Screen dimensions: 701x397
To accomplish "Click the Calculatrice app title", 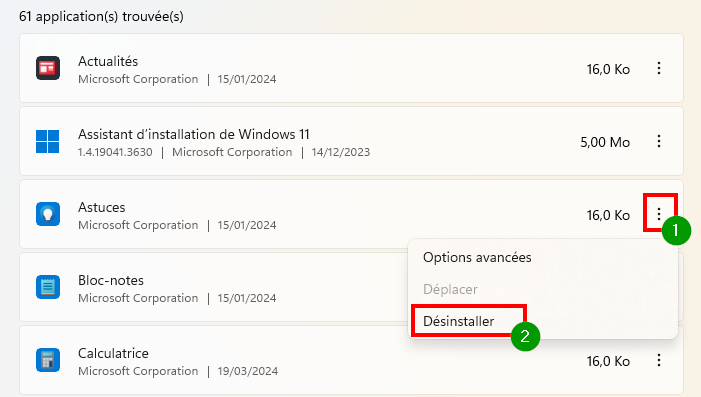I will 113,353.
